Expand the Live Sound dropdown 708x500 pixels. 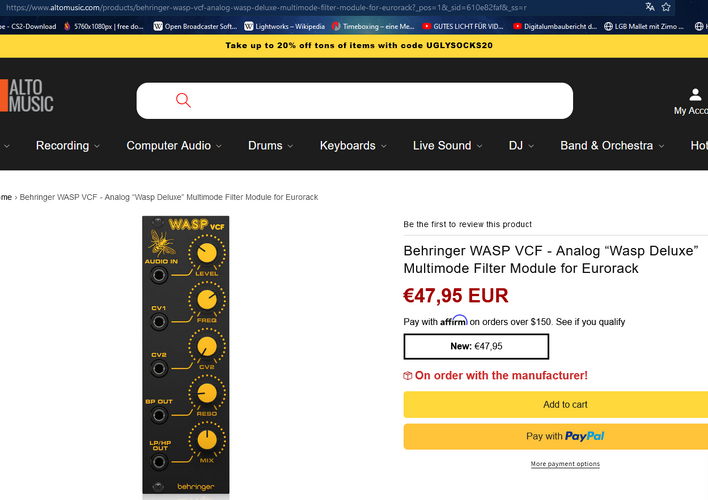pyautogui.click(x=447, y=145)
